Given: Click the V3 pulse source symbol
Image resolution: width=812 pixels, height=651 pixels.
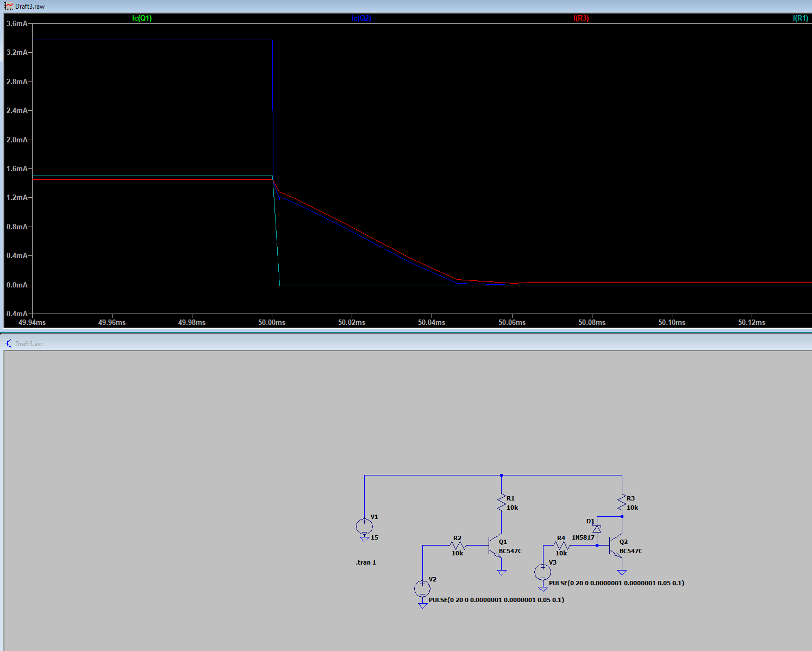Looking at the screenshot, I should (542, 572).
